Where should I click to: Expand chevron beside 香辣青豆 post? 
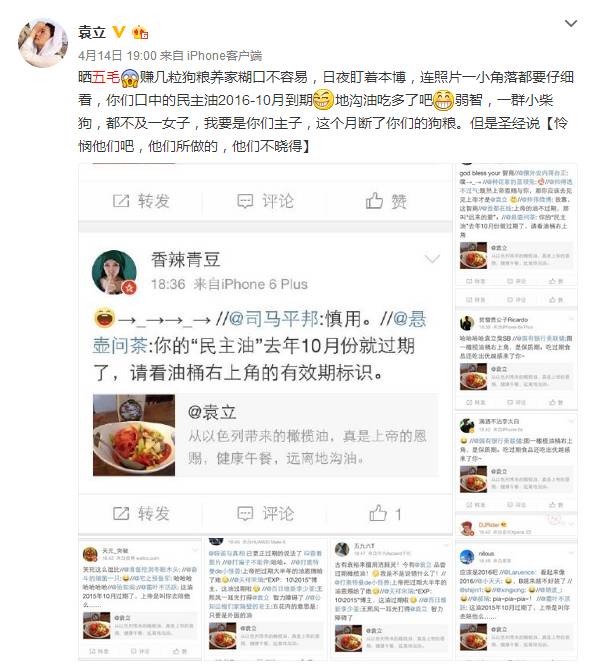pyautogui.click(x=432, y=259)
